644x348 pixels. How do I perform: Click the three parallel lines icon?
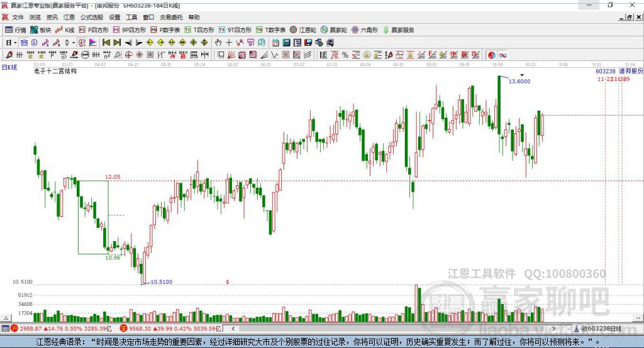click(x=307, y=55)
